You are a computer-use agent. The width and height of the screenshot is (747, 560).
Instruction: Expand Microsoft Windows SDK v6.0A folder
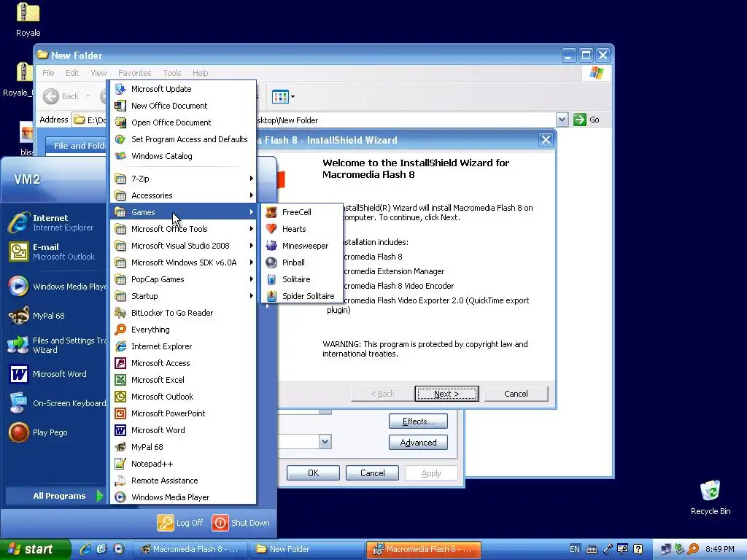pos(183,262)
